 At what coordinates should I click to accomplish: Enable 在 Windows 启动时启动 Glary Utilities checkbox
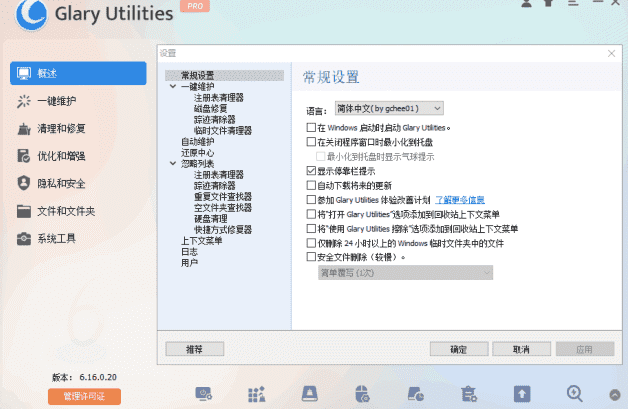point(311,127)
